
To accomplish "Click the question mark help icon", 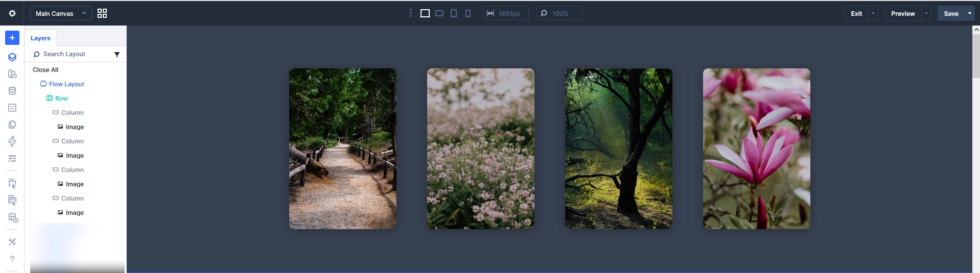I will tap(12, 259).
